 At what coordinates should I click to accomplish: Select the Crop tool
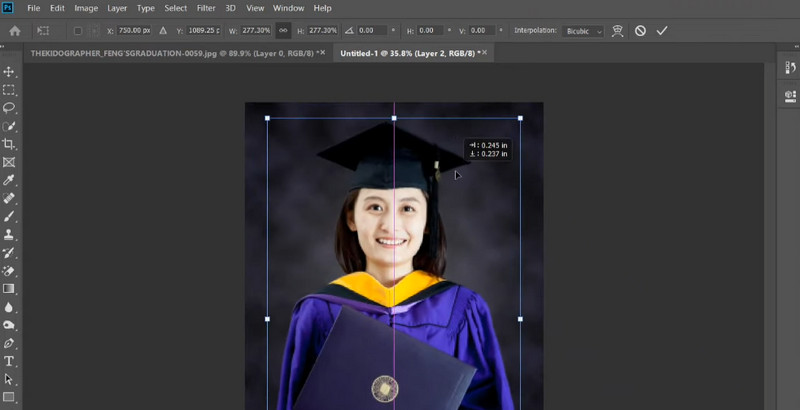point(9,144)
